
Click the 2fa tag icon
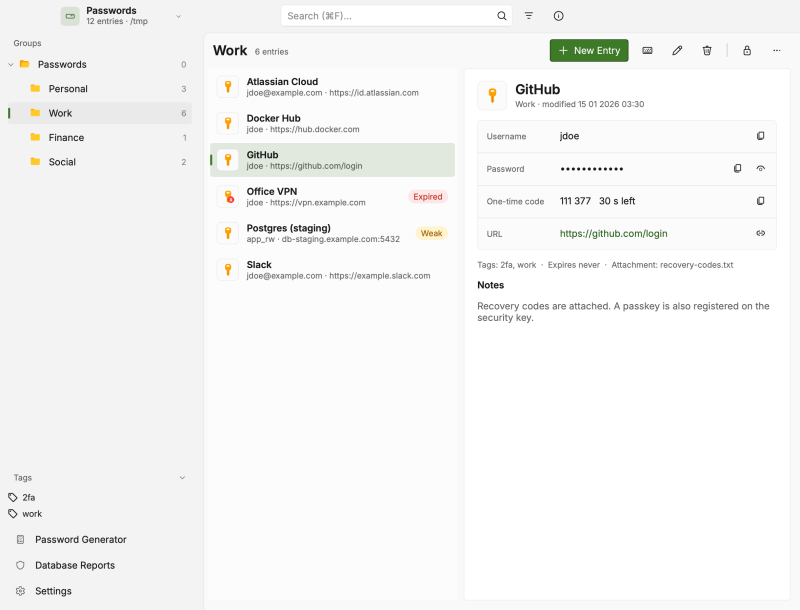tap(13, 497)
